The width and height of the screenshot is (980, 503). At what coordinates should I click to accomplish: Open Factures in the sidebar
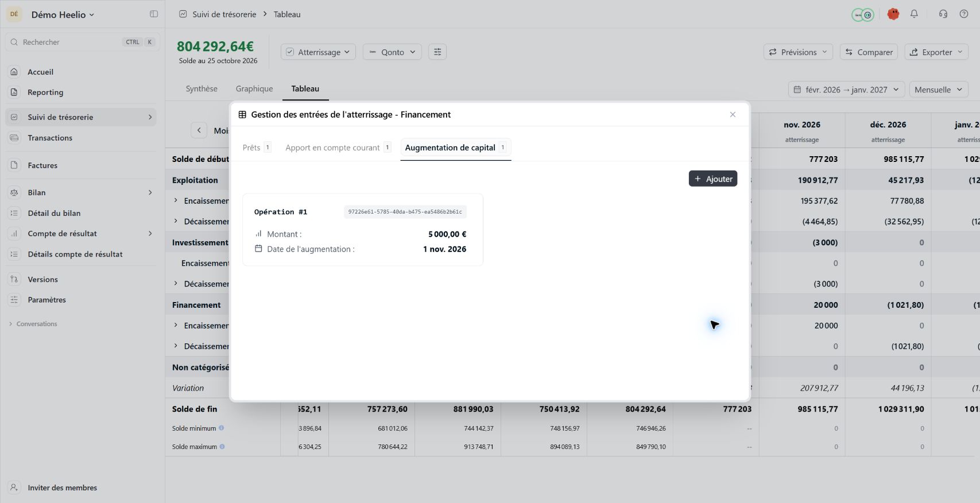coord(81,165)
